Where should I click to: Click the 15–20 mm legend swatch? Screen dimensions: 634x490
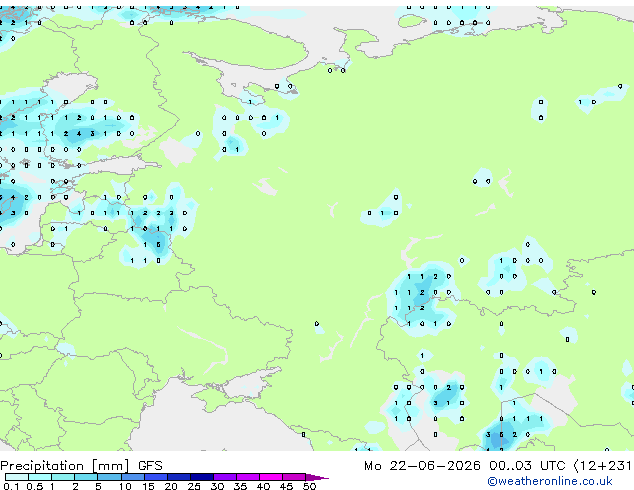point(156,477)
